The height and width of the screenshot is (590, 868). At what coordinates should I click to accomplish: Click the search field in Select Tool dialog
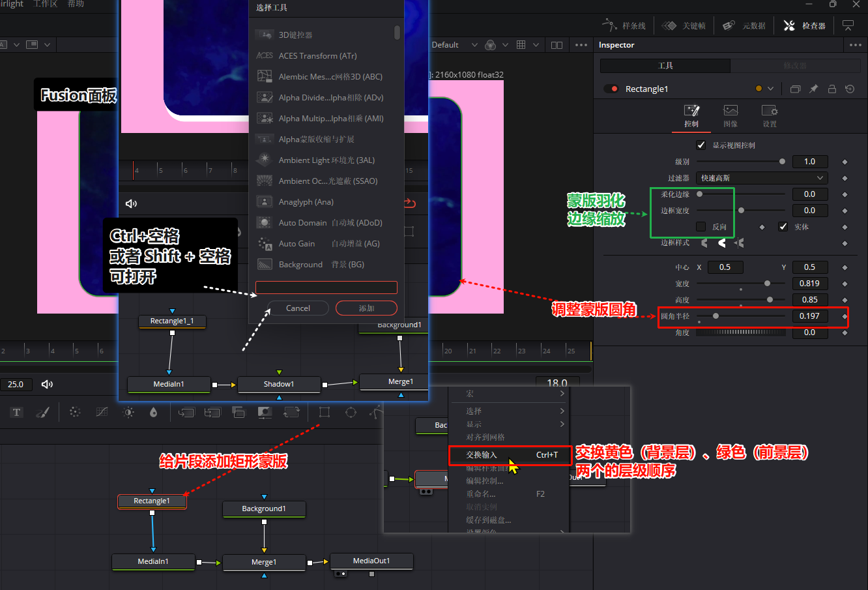326,288
